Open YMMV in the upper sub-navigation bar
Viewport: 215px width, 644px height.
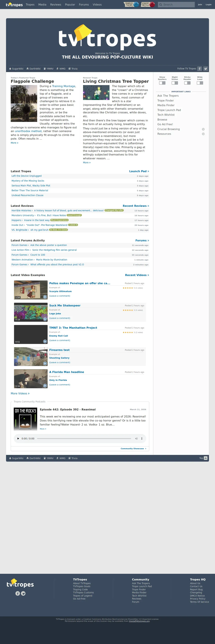[x=49, y=69]
